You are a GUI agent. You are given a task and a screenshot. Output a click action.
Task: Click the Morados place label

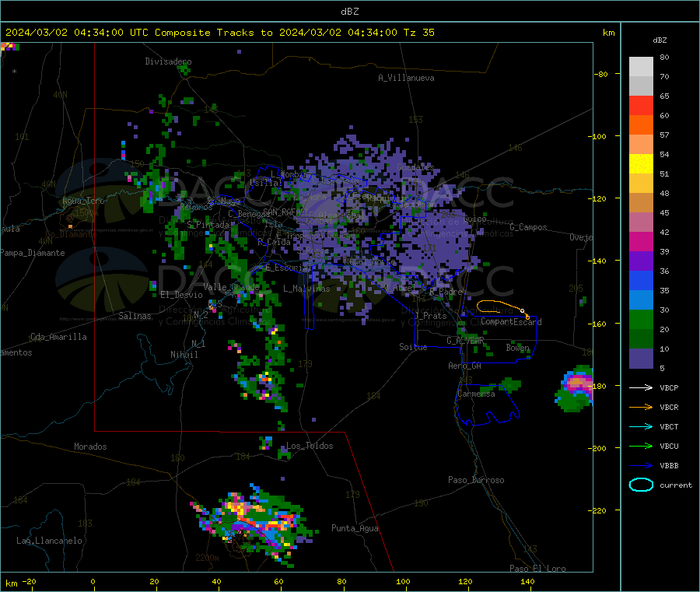point(90,447)
